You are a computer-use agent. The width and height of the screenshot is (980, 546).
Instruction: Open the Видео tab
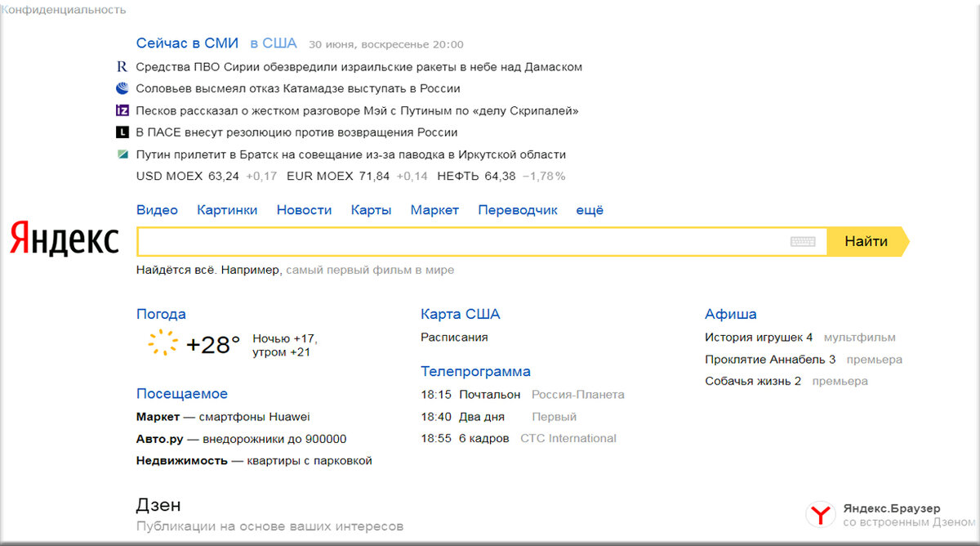tap(157, 210)
